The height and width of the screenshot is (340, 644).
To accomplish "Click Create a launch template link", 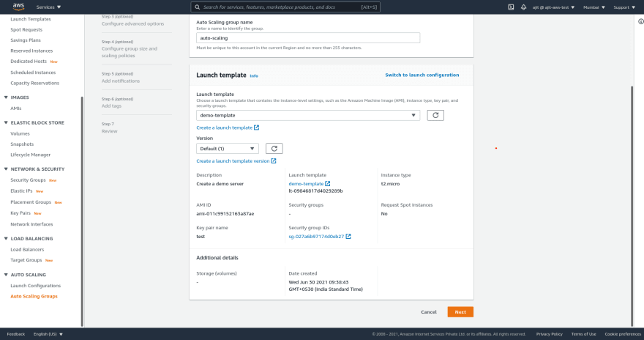I will coord(224,127).
